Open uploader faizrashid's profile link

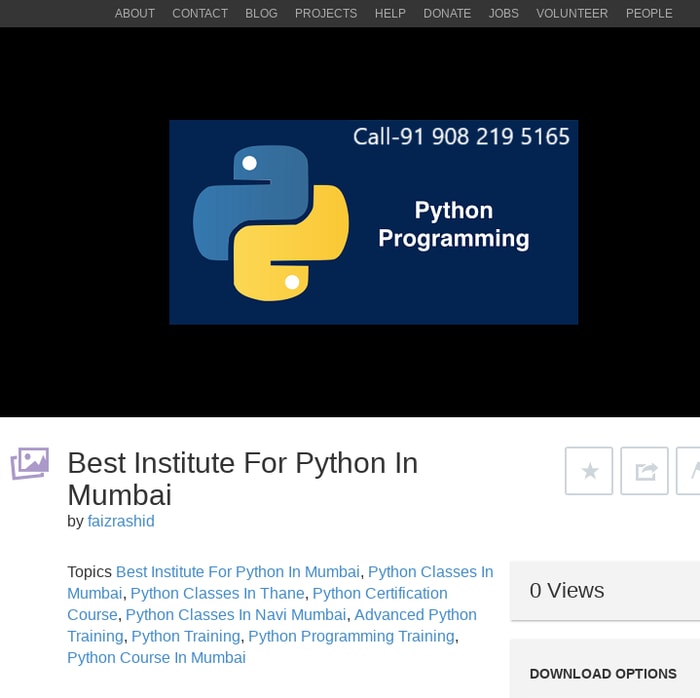click(121, 521)
